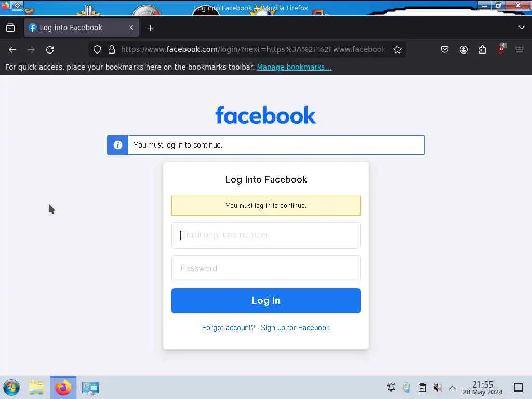
Task: Open Manage bookmarks link
Action: pyautogui.click(x=294, y=67)
